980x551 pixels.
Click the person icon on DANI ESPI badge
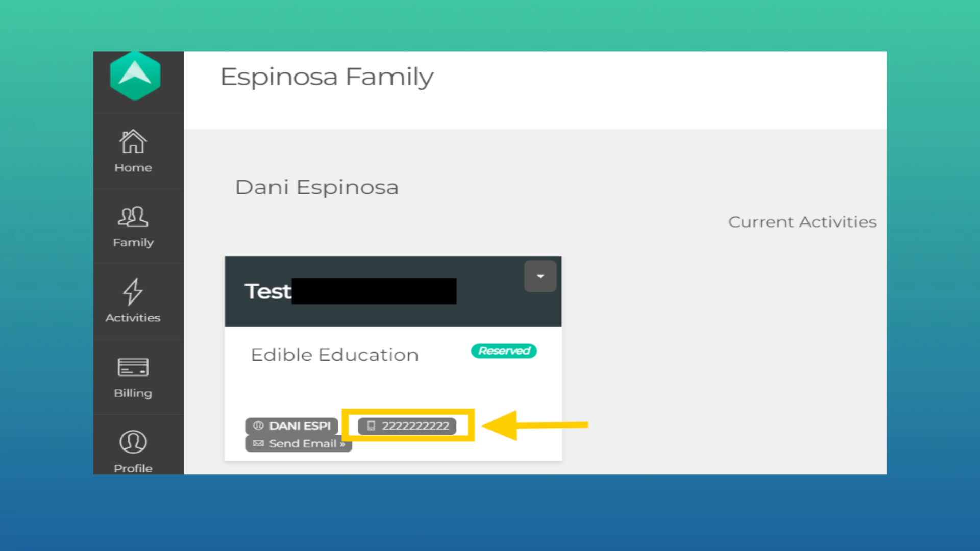click(258, 425)
